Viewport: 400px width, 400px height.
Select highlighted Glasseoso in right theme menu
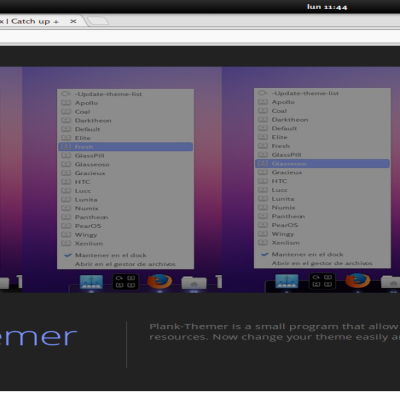click(322, 163)
